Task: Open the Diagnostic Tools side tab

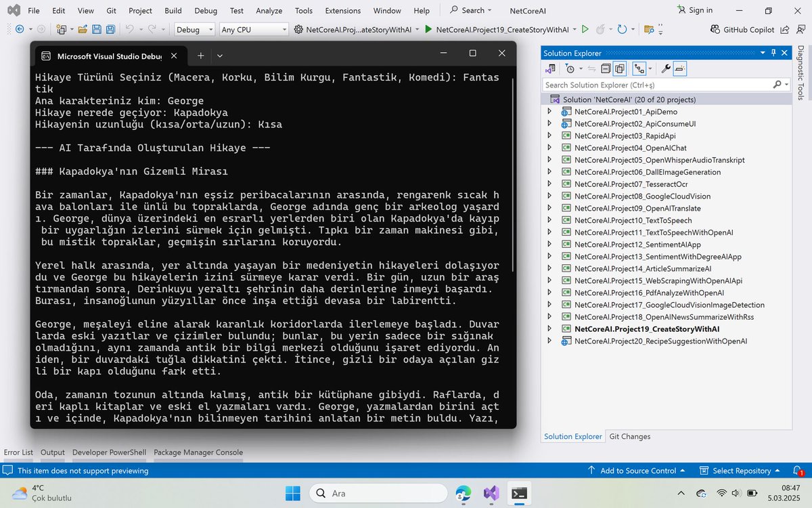Action: 800,75
